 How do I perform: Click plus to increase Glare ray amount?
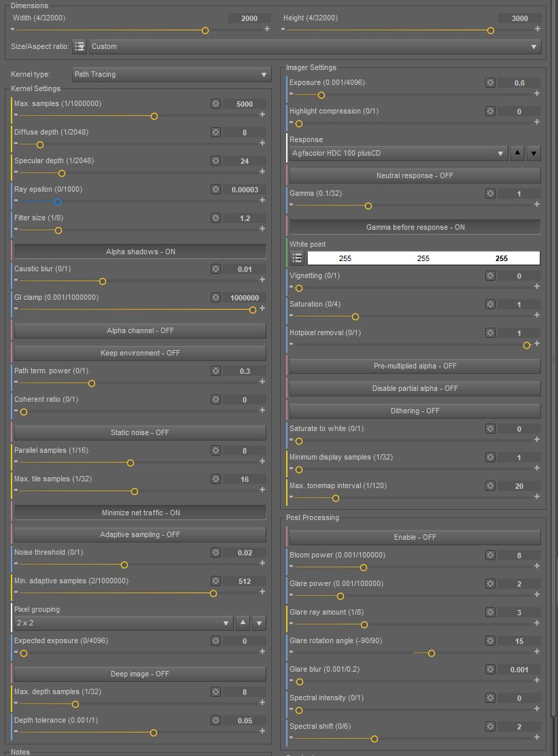538,623
